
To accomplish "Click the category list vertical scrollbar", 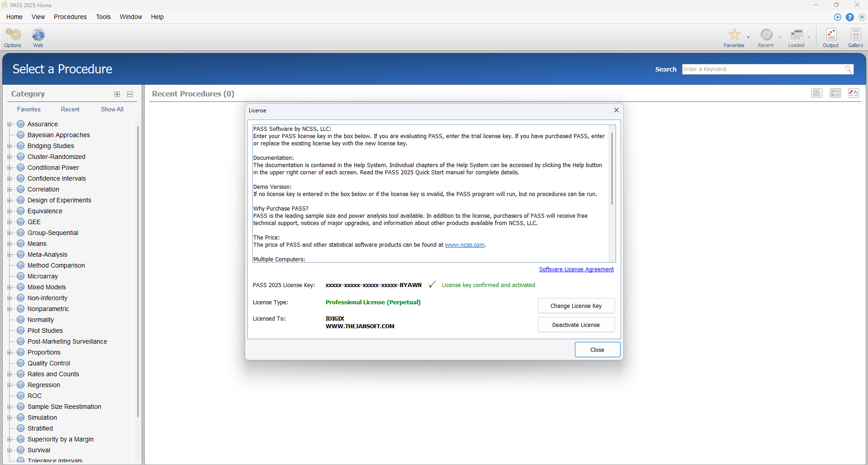I will click(138, 272).
